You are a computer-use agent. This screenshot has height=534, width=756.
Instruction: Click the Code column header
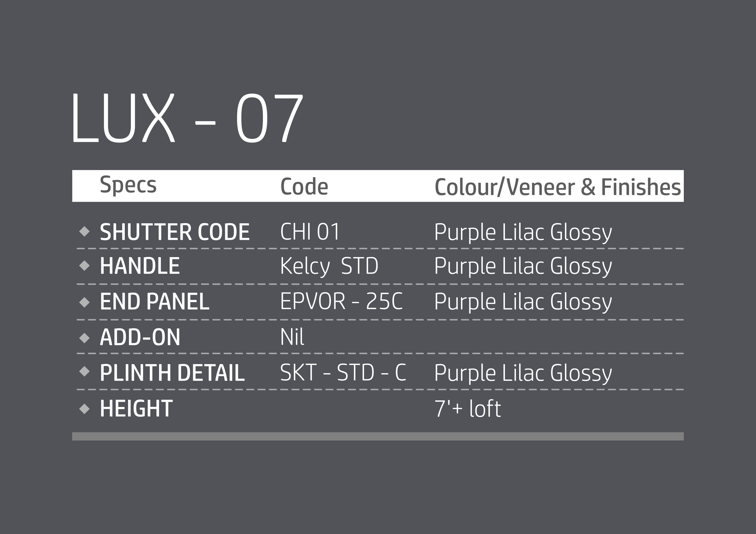[x=304, y=186]
